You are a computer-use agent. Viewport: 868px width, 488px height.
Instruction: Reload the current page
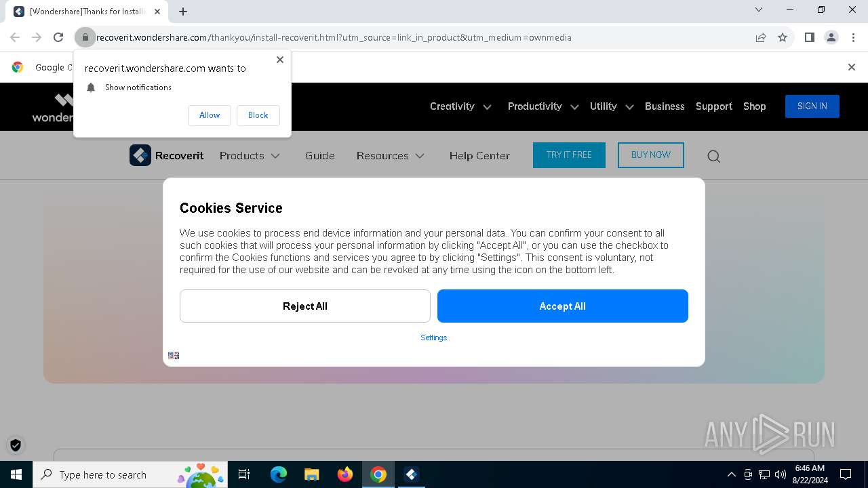pos(58,37)
